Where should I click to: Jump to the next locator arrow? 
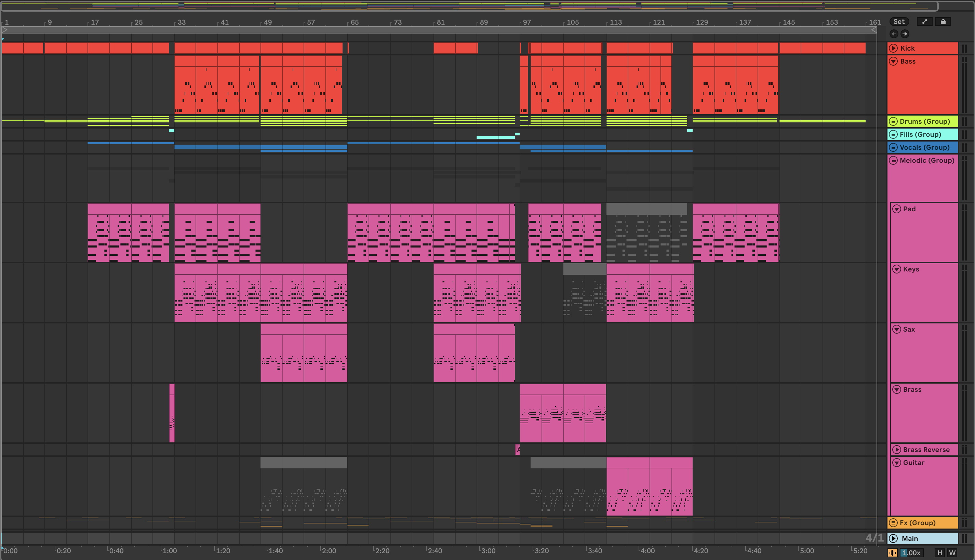[x=905, y=34]
